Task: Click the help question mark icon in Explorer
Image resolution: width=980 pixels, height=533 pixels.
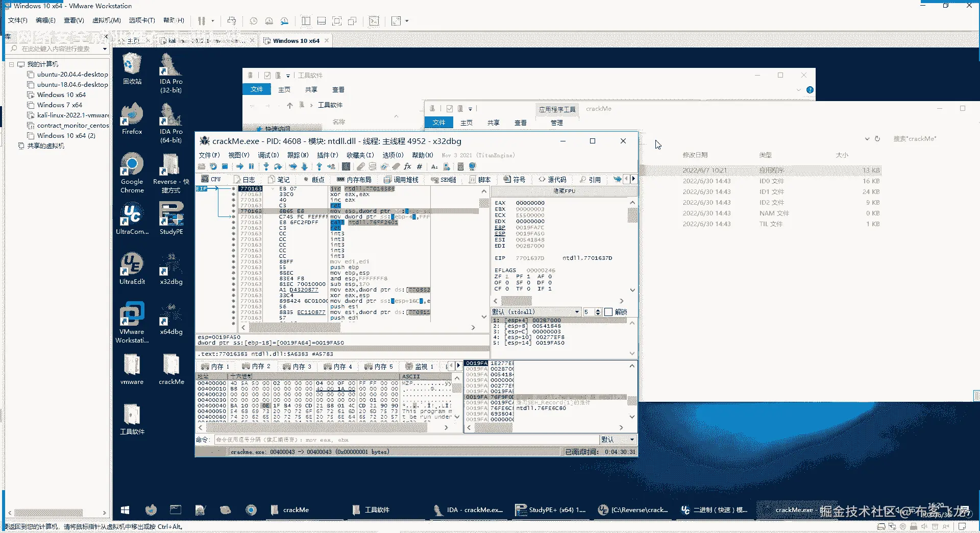Action: [x=810, y=90]
